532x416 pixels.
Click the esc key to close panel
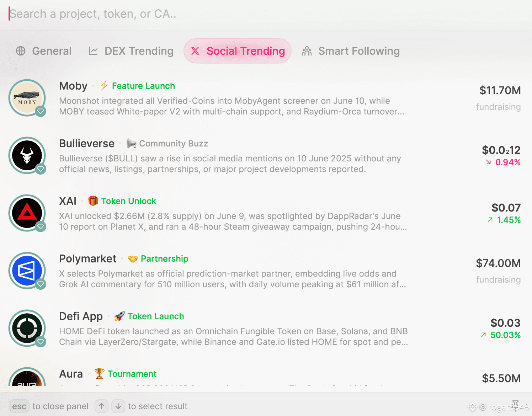[19, 406]
